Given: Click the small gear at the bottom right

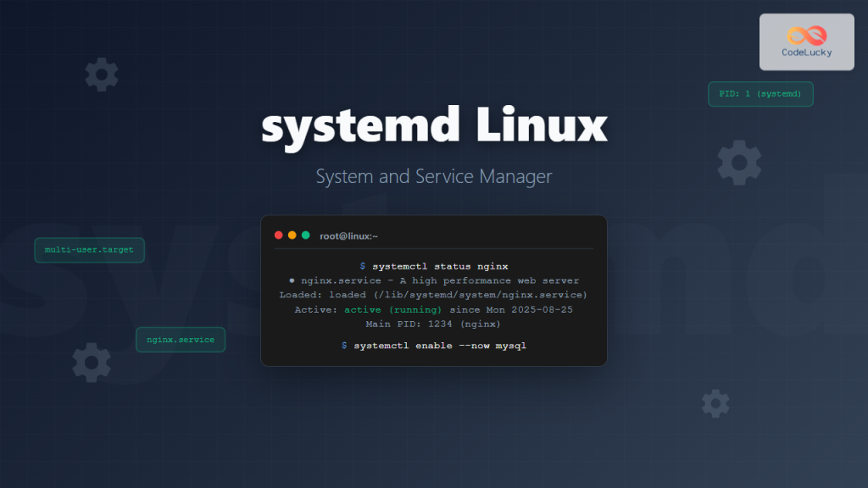Looking at the screenshot, I should [x=715, y=402].
